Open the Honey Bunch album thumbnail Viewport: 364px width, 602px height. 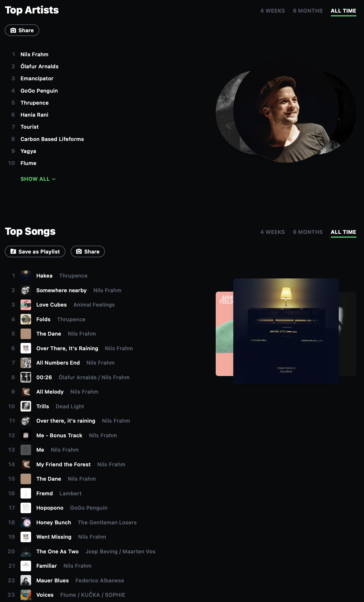coord(26,522)
